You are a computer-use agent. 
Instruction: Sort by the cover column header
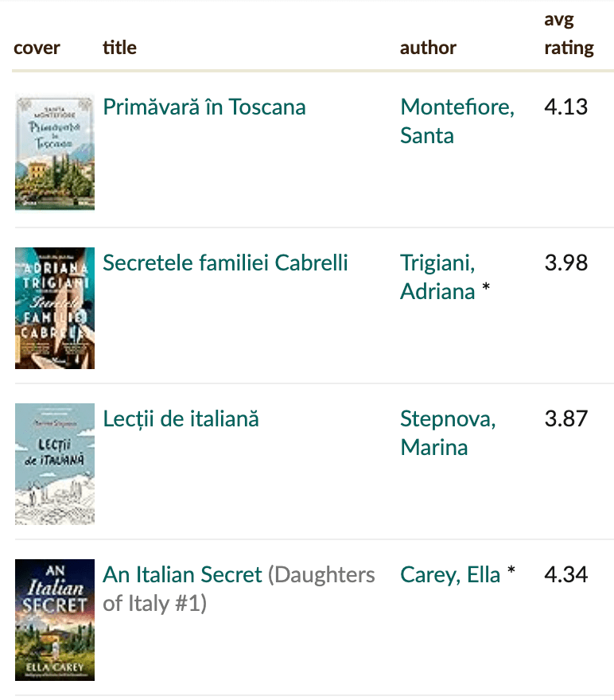point(37,48)
